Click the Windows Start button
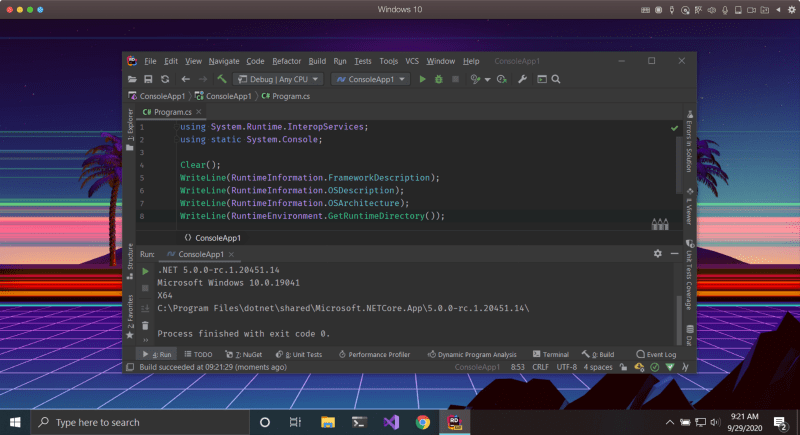 tap(15, 422)
